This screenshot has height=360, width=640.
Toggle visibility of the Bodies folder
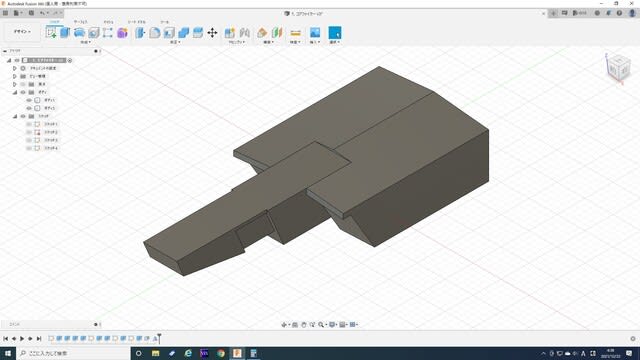point(23,92)
